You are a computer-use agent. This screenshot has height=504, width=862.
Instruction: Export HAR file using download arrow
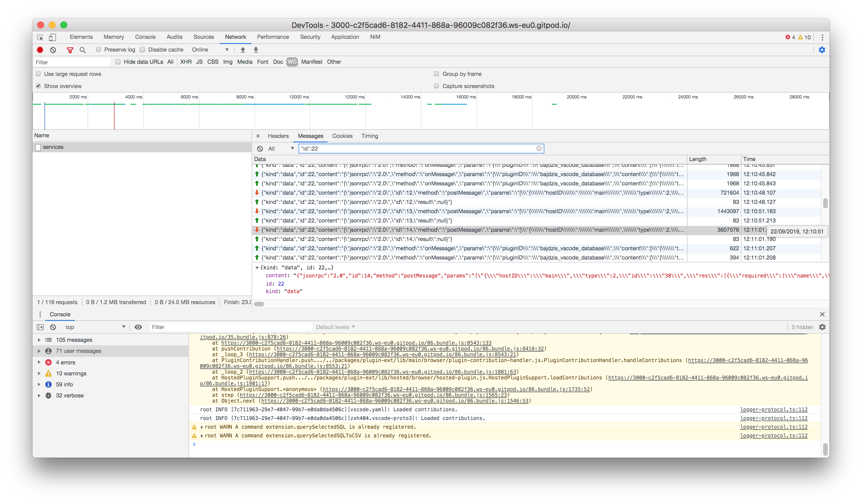click(256, 50)
